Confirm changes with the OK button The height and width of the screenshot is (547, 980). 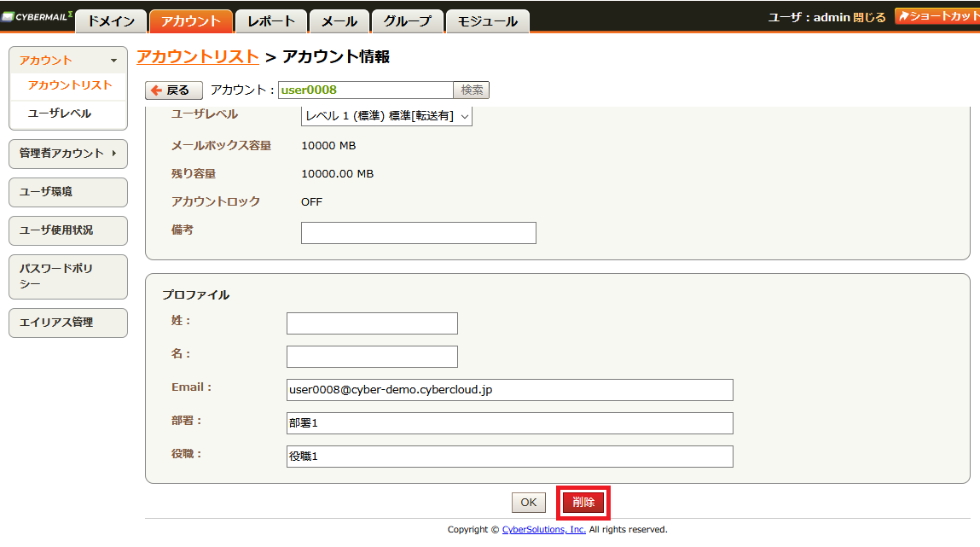pyautogui.click(x=529, y=502)
